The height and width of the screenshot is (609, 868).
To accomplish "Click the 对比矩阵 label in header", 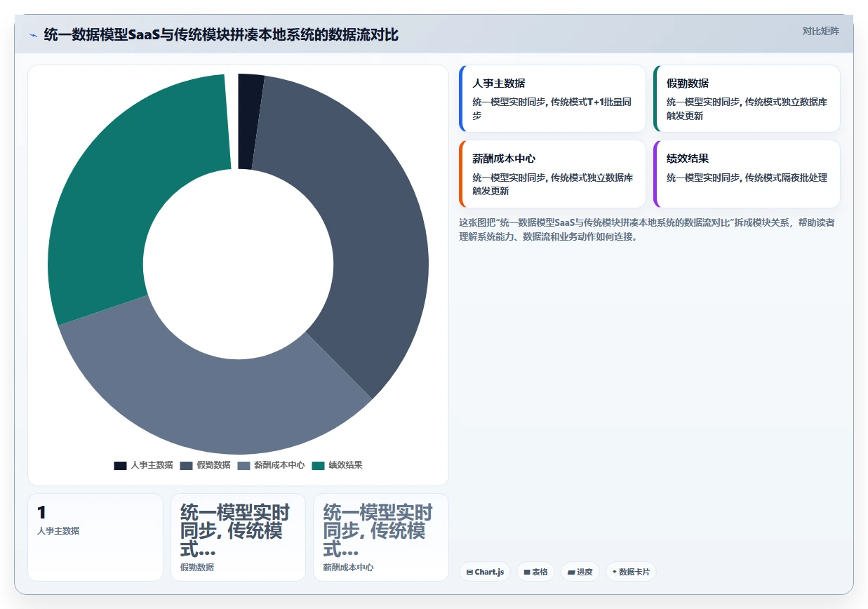I will [820, 31].
